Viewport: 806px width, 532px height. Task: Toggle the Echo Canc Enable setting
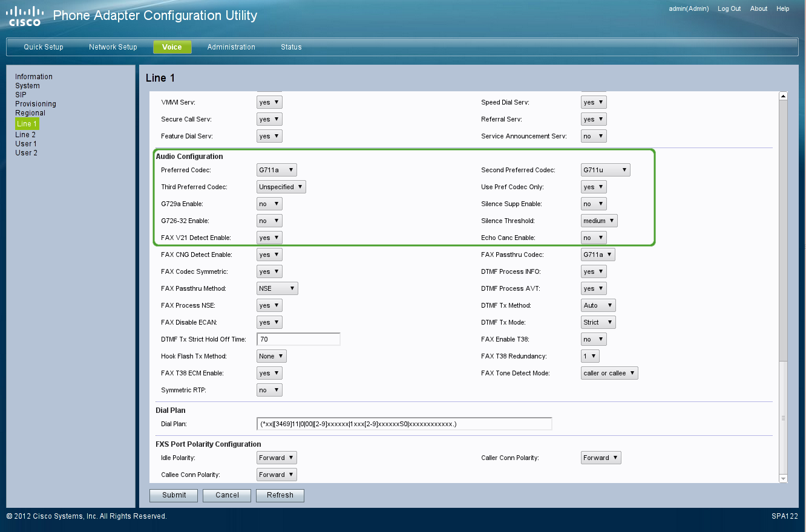pyautogui.click(x=594, y=238)
